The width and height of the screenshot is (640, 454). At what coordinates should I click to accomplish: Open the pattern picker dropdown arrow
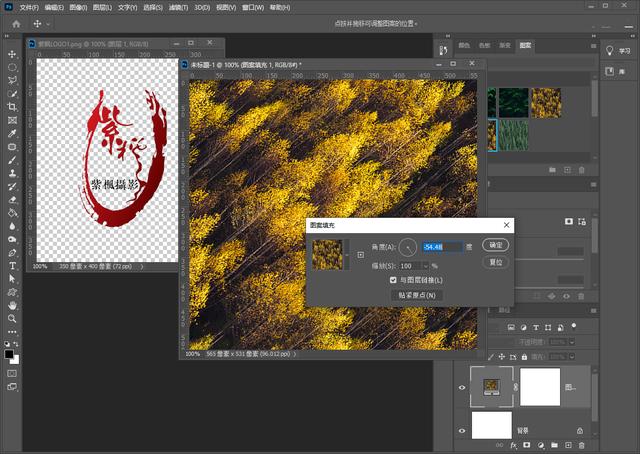click(x=347, y=255)
